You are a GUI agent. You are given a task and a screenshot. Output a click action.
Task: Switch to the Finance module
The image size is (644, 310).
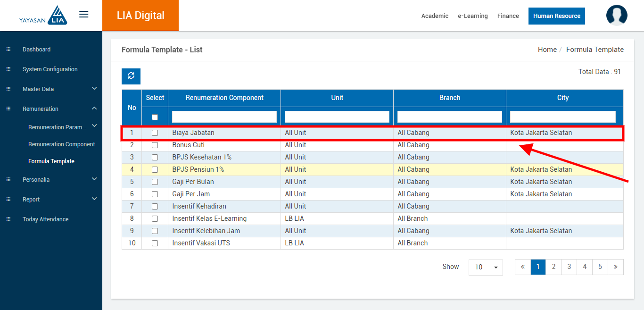tap(508, 16)
